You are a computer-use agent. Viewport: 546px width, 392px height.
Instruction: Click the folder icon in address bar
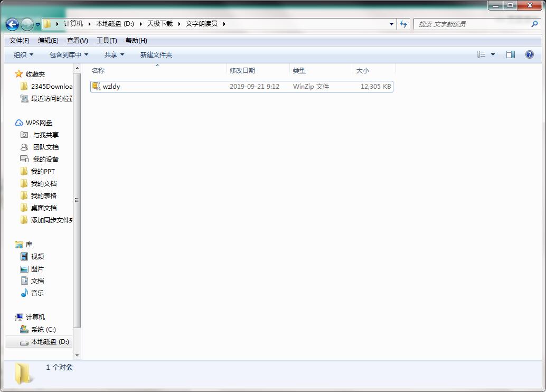48,24
